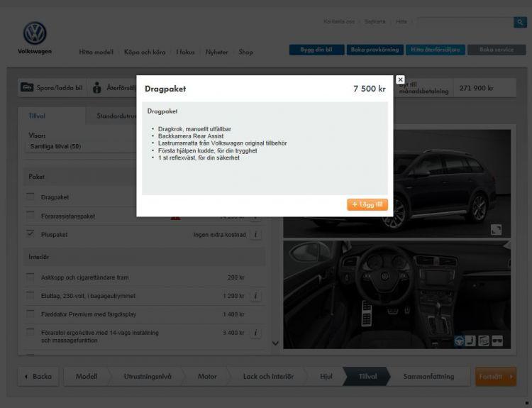Click the search magnifier icon
Image resolution: width=532 pixels, height=408 pixels.
[x=520, y=23]
